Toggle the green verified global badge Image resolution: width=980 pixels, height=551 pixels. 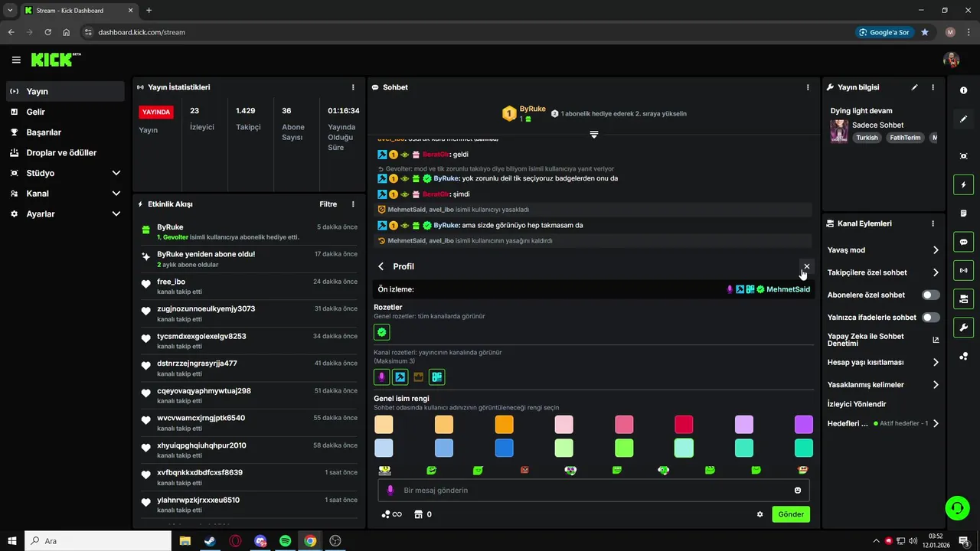click(x=382, y=332)
